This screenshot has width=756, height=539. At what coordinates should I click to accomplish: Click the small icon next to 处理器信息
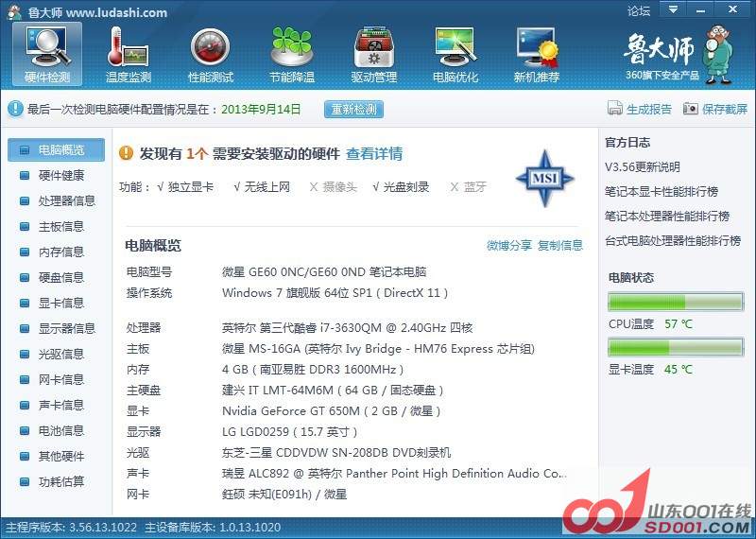[25, 200]
